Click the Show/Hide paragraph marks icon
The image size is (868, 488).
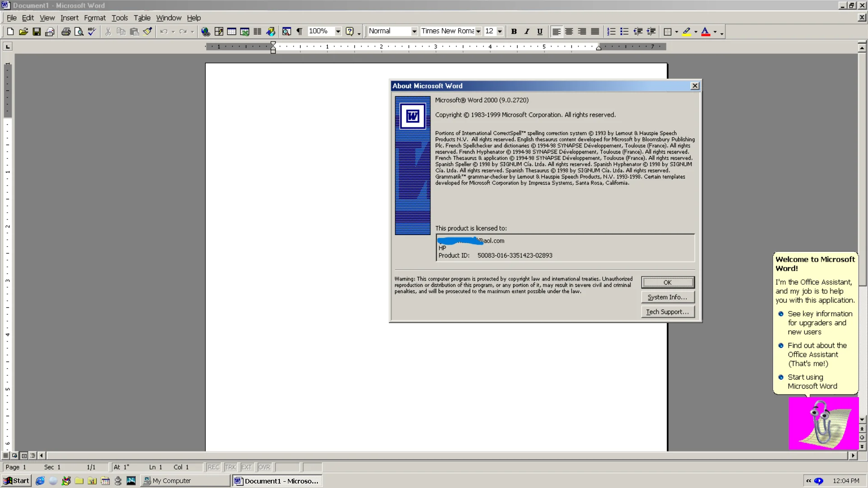click(x=300, y=32)
